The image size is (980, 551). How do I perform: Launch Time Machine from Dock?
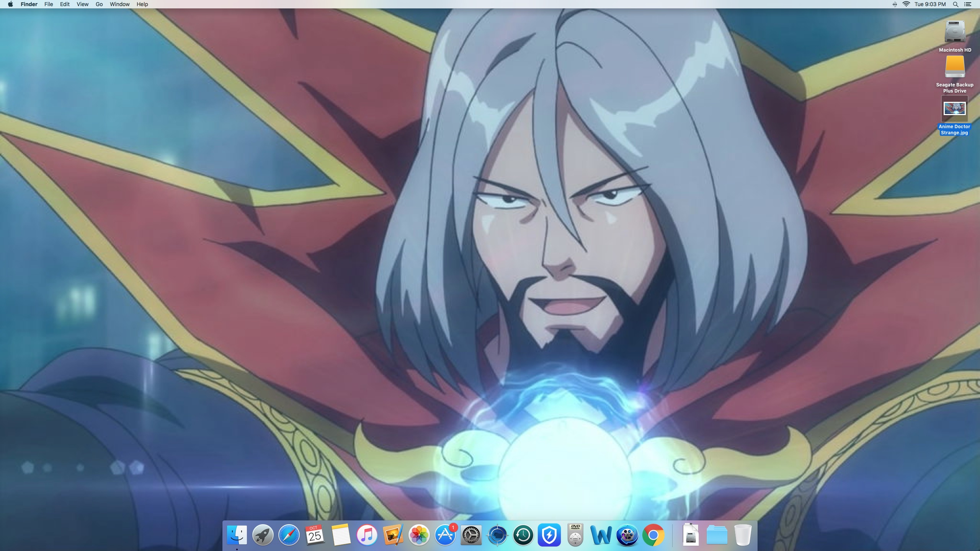click(523, 535)
